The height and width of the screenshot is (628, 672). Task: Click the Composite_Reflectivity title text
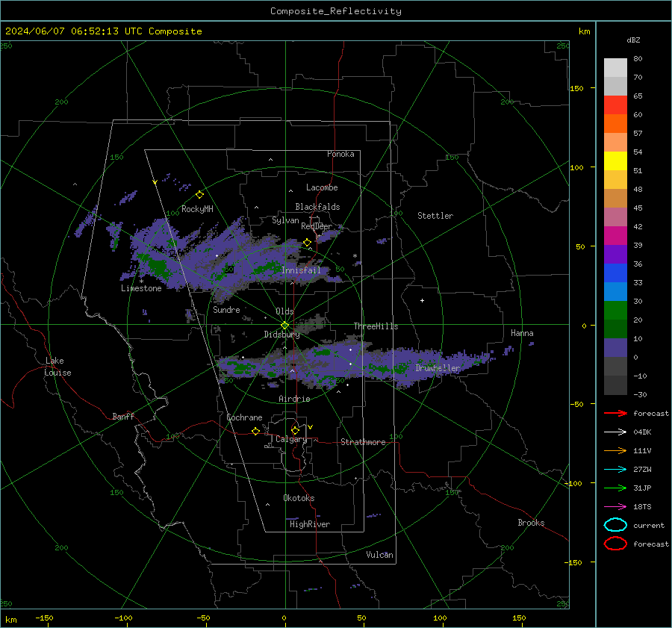[x=336, y=11]
